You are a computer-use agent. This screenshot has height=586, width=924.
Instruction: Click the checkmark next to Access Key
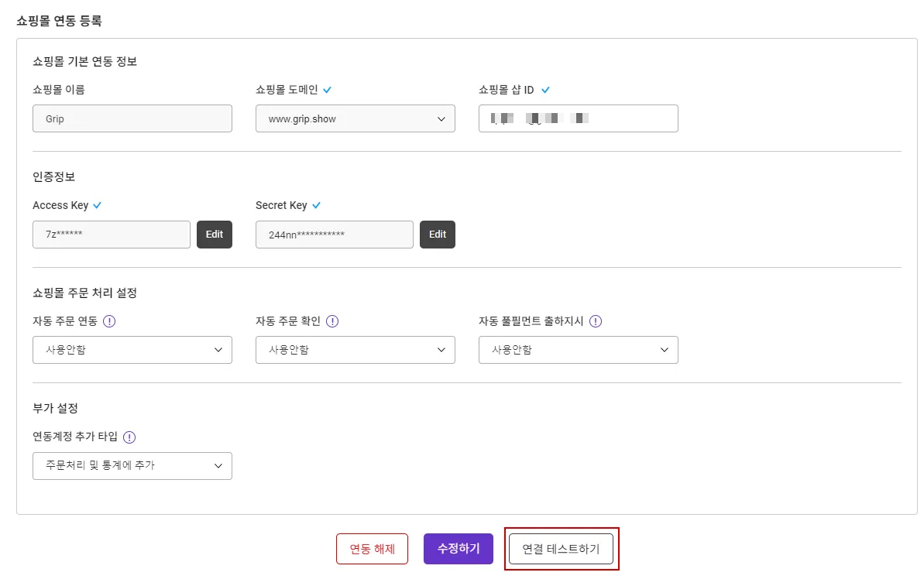[x=98, y=205]
